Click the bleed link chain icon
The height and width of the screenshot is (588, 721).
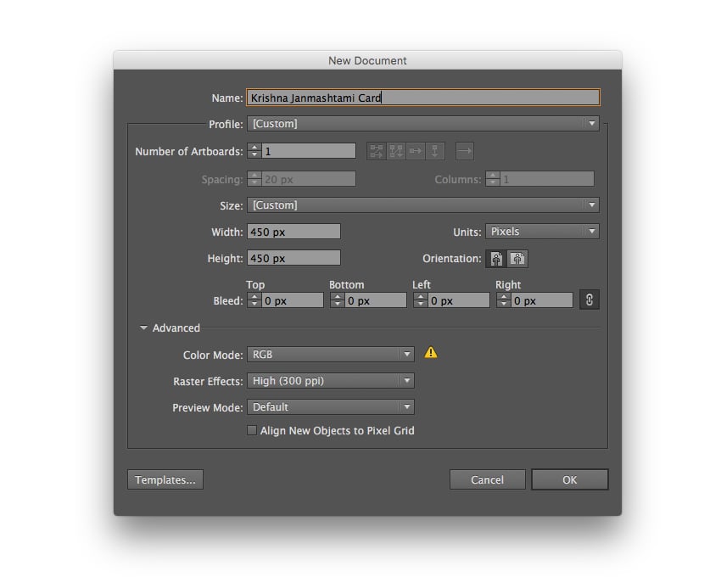[x=590, y=300]
